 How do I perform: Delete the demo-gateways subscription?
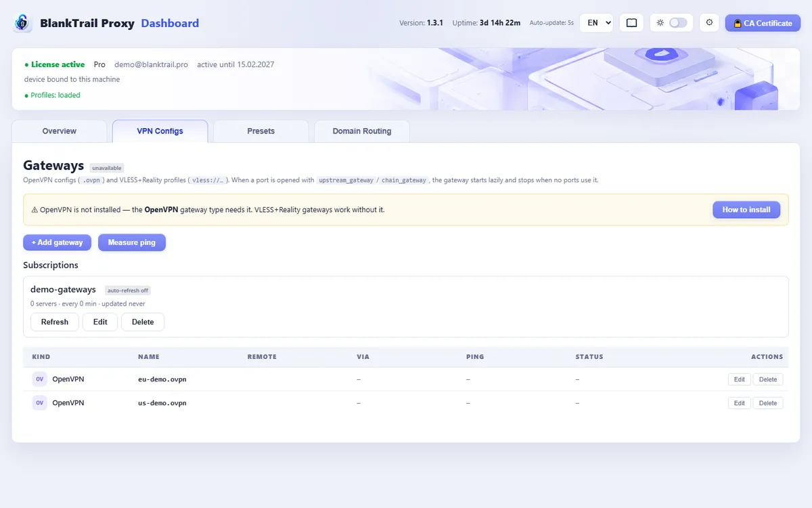click(x=143, y=322)
